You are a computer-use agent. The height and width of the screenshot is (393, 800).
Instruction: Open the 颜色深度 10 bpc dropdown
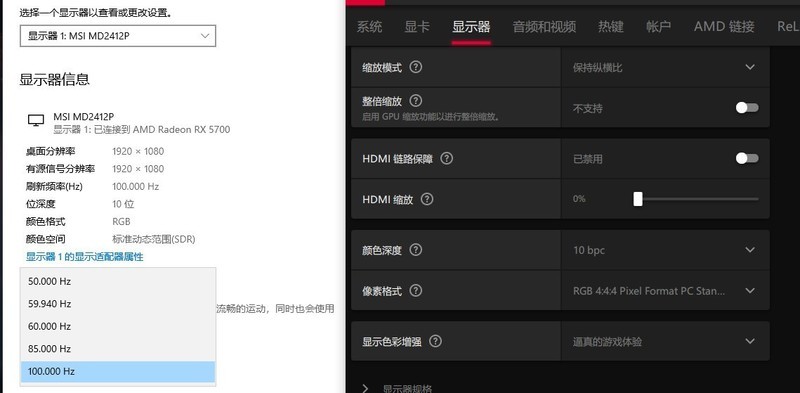(x=665, y=250)
